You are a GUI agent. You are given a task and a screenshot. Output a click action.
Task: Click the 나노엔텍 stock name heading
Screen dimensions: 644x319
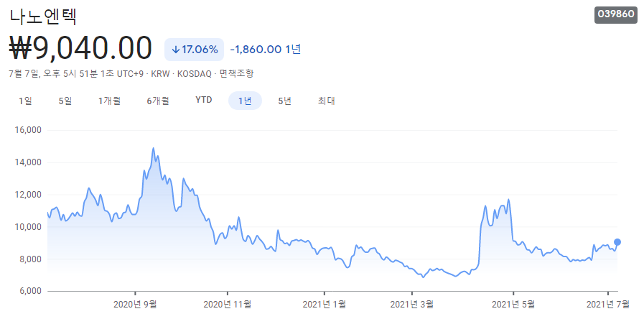click(43, 17)
